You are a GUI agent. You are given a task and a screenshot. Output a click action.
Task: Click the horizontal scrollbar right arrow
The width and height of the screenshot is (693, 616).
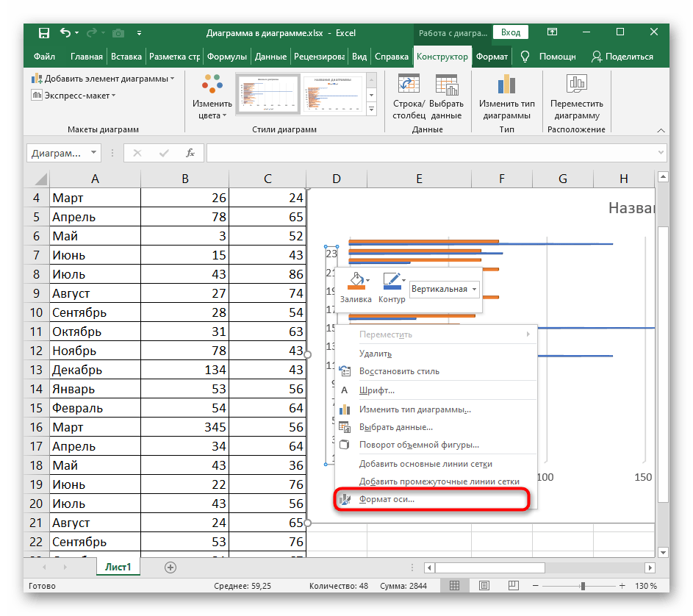[650, 567]
